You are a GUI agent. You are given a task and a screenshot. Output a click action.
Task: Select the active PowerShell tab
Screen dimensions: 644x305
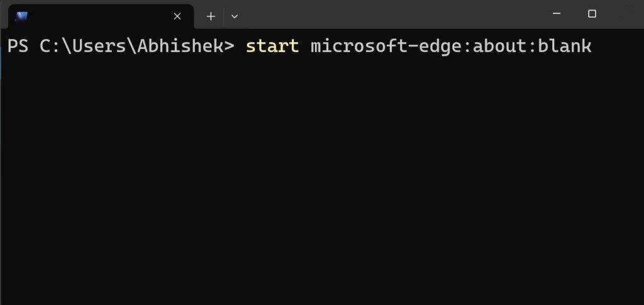(101, 16)
